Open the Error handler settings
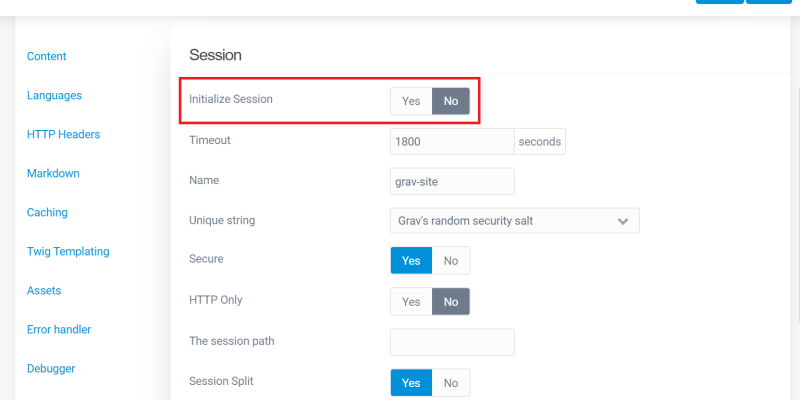The image size is (800, 400). (61, 329)
